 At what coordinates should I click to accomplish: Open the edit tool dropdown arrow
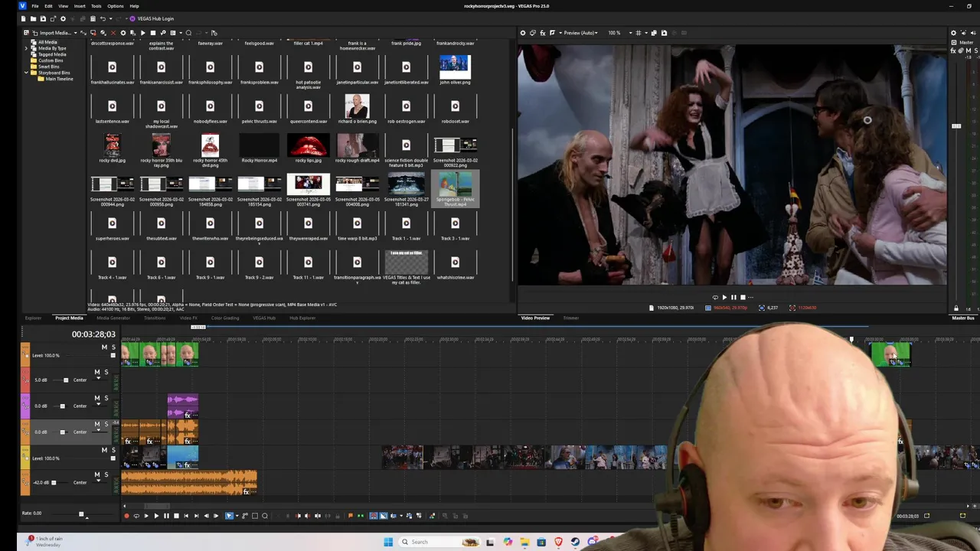236,516
